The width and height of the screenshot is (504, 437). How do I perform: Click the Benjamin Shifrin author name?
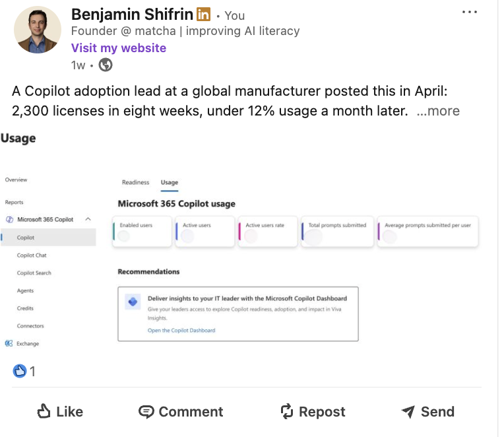(132, 15)
